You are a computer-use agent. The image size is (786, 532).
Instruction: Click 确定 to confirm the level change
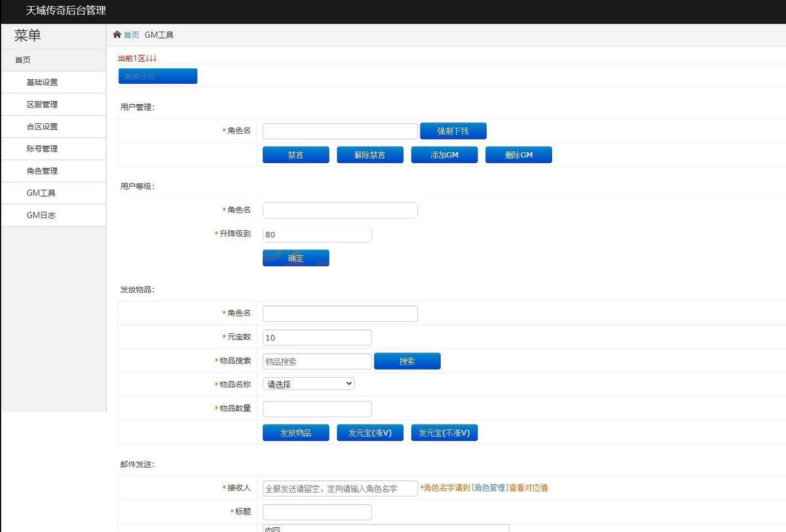[x=296, y=258]
